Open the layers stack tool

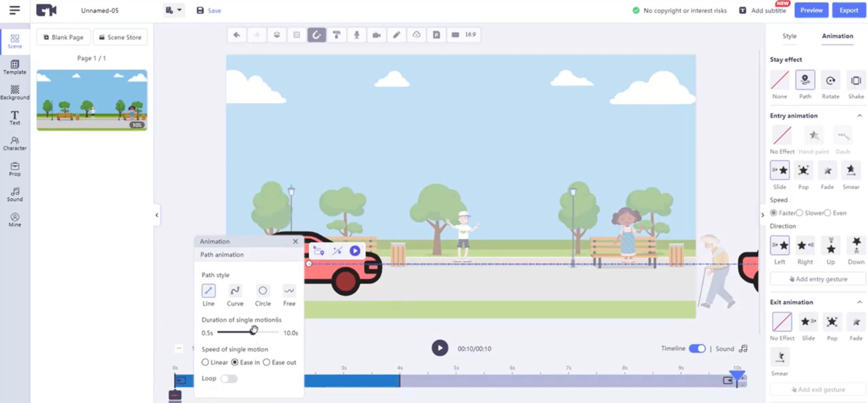pyautogui.click(x=277, y=35)
